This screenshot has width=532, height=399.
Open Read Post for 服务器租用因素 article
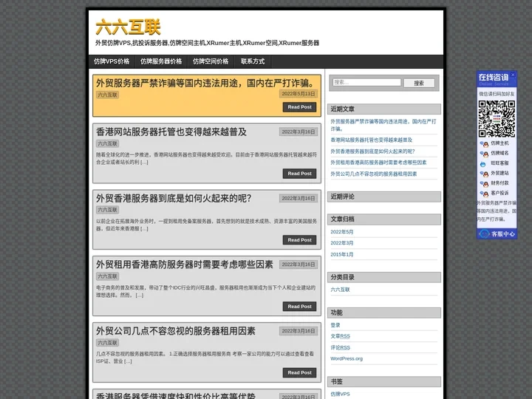click(x=299, y=372)
